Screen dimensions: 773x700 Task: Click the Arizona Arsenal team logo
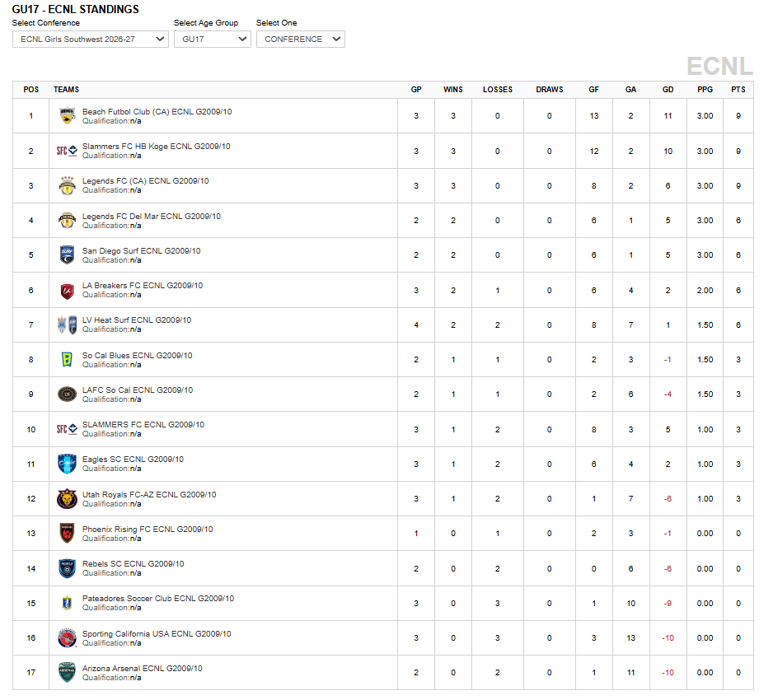[x=67, y=673]
